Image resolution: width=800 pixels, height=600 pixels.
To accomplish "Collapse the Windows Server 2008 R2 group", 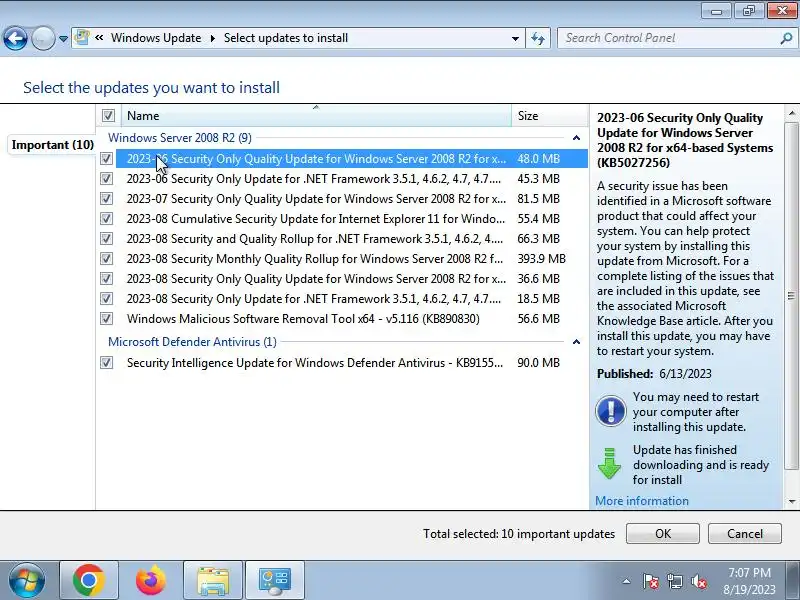I will [576, 138].
